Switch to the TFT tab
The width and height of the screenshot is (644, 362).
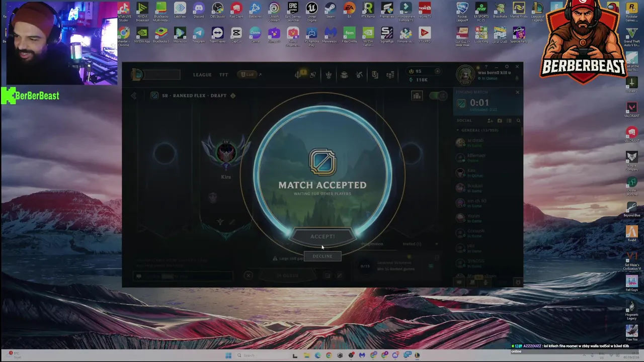223,75
